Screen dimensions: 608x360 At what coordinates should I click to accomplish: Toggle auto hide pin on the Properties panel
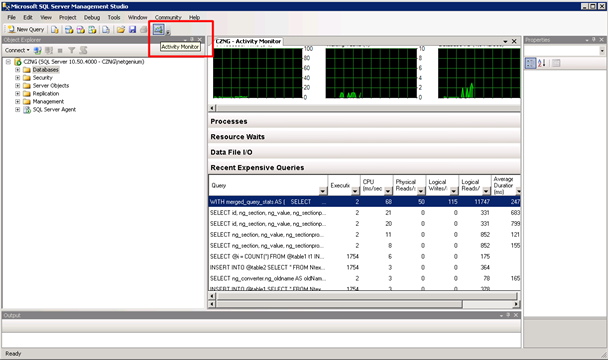[x=593, y=40]
